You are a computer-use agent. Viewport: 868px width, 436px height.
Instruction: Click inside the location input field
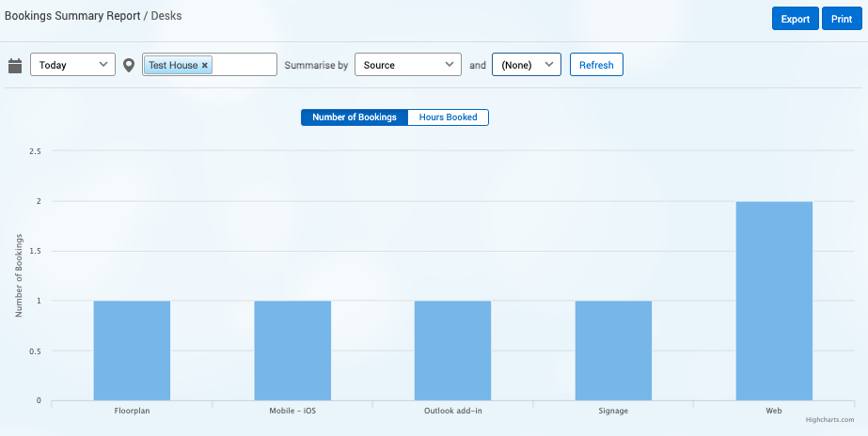(245, 65)
